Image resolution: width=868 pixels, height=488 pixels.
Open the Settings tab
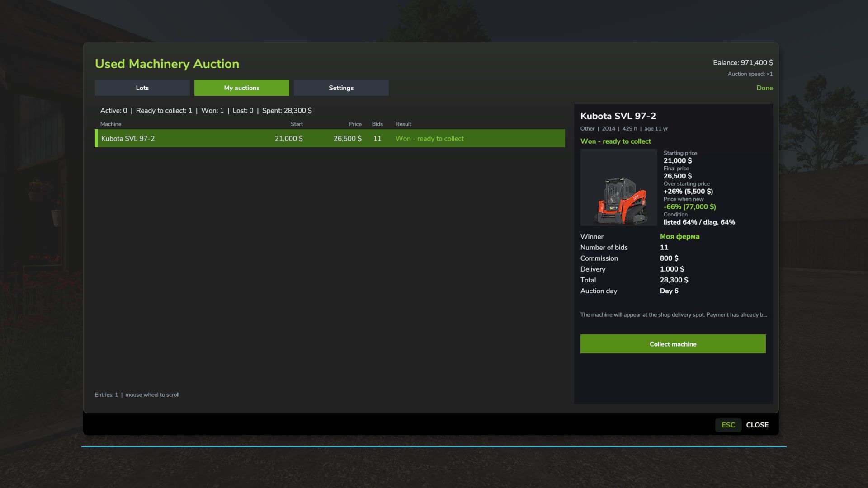341,88
